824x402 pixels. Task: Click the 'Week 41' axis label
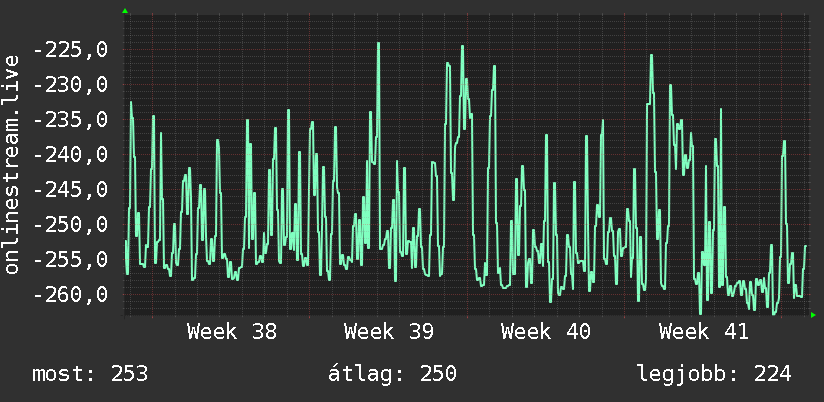pos(704,332)
